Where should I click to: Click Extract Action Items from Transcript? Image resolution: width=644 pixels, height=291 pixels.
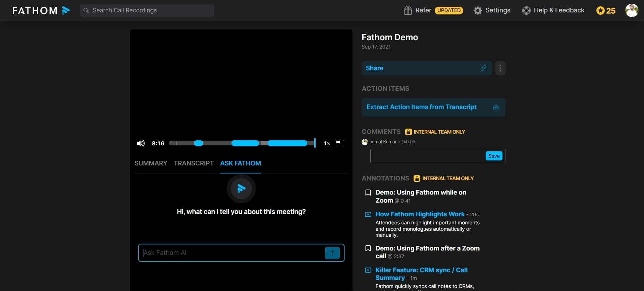click(x=433, y=107)
